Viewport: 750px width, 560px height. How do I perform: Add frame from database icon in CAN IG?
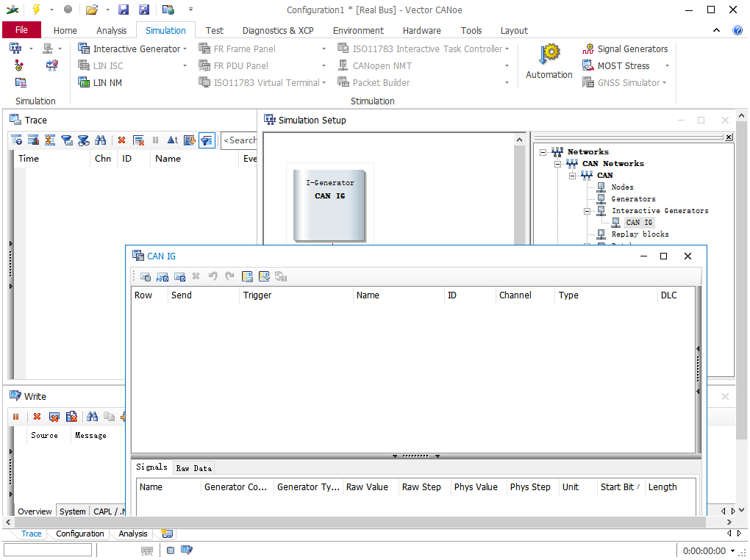[x=146, y=276]
